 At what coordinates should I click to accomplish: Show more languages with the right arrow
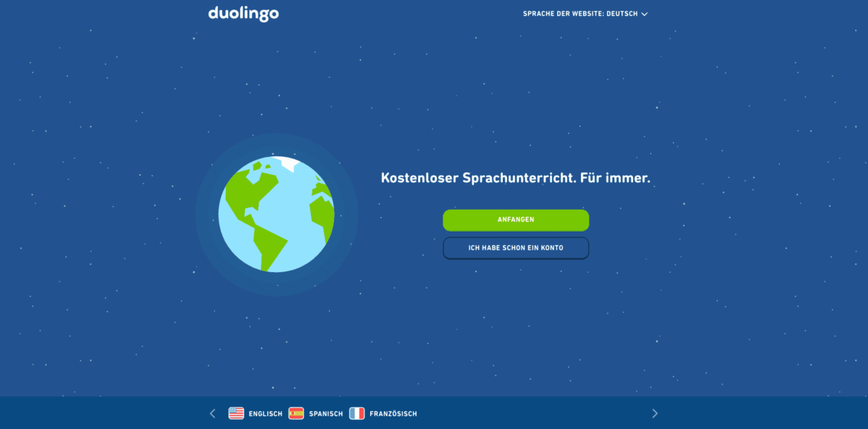pos(655,414)
